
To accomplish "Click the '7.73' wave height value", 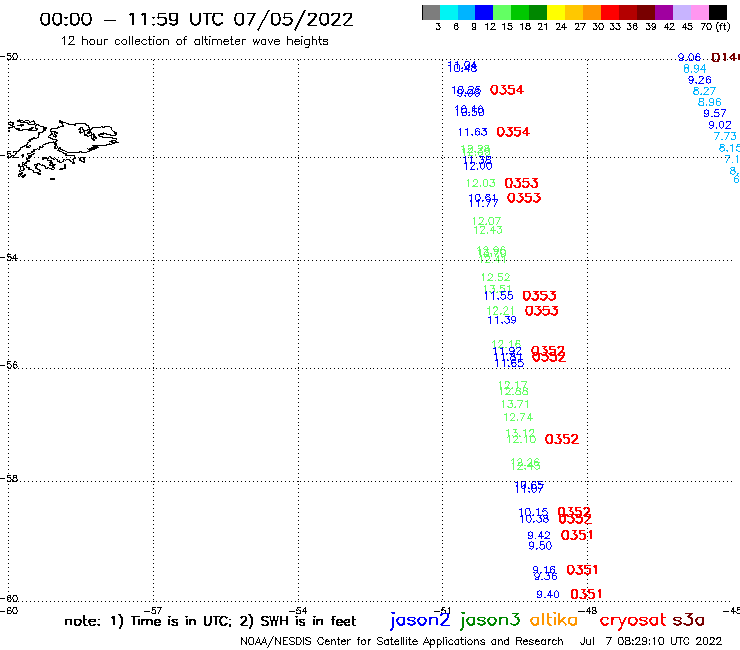I will 725,136.
